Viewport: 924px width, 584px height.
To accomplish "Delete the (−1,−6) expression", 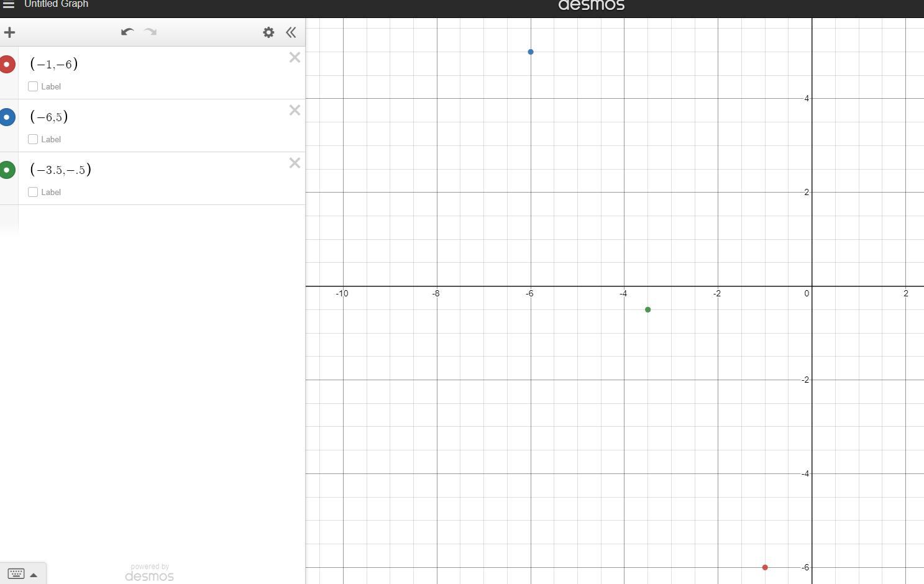I will coord(295,58).
